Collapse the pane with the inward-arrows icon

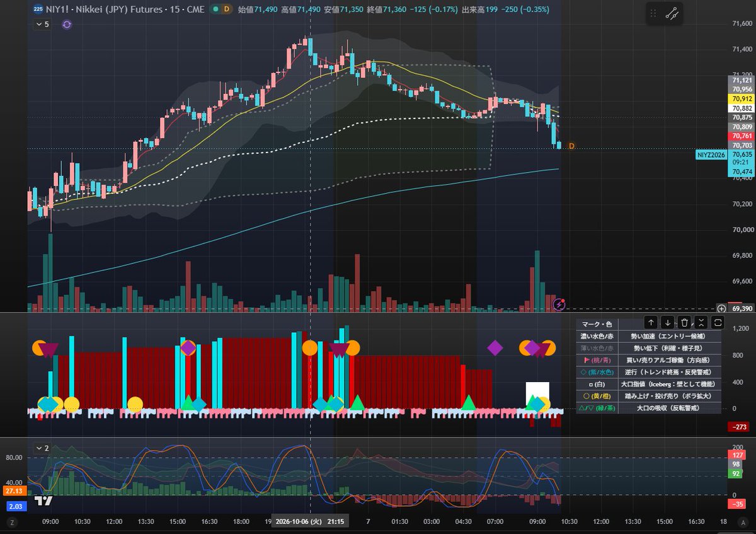tap(701, 322)
